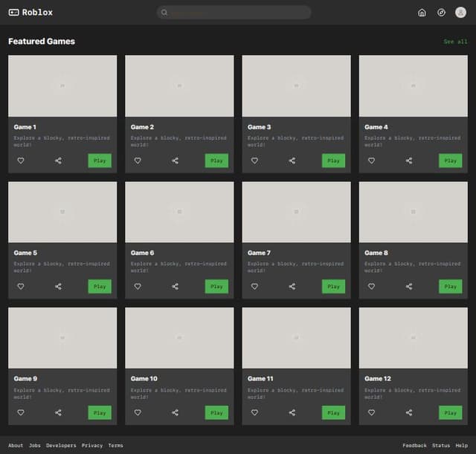
Task: Share Game 11
Action: click(292, 412)
